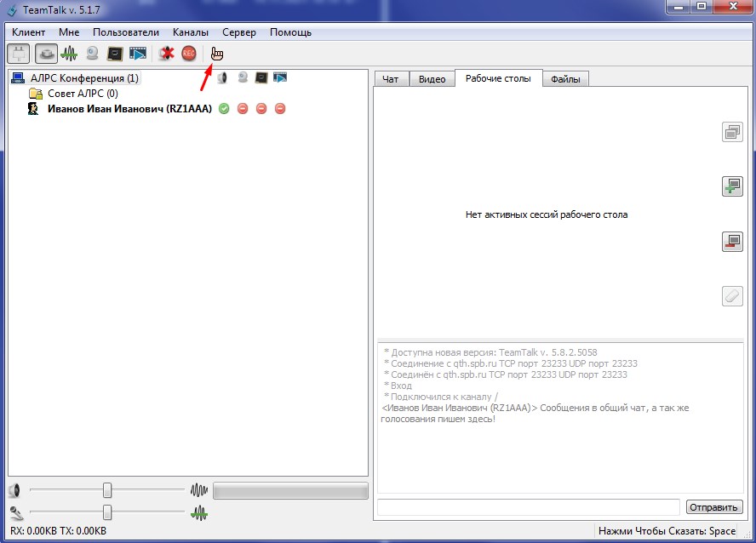Enable webcam video transmission in toolbar
This screenshot has height=543, width=756.
[92, 54]
